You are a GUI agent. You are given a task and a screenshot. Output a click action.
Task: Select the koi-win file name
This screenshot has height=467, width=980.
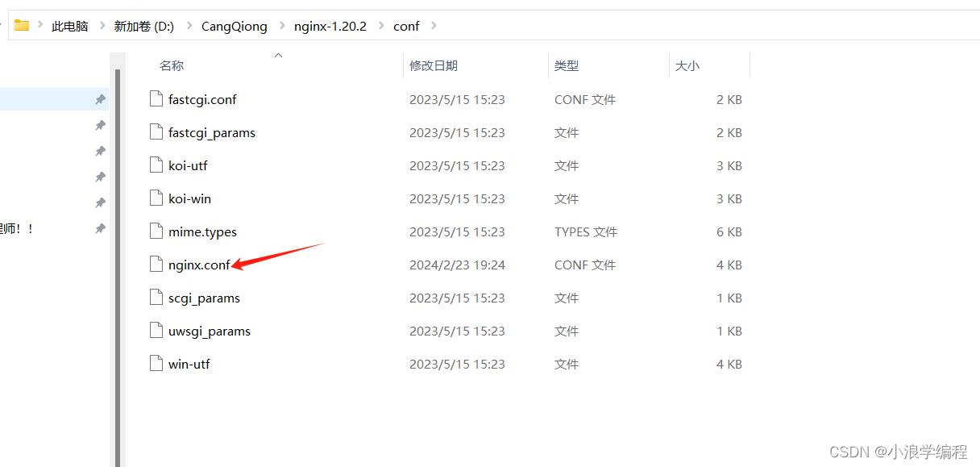coord(189,198)
